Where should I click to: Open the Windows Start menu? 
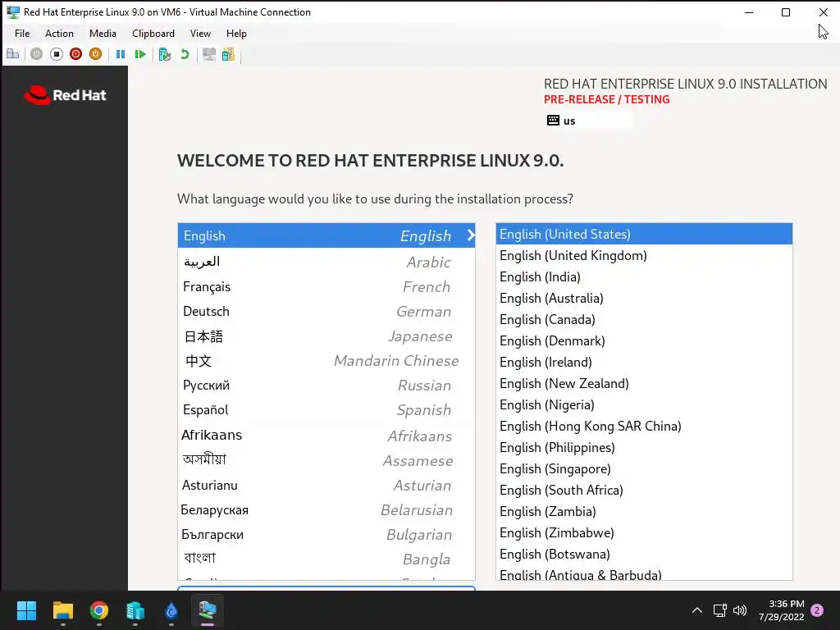(26, 610)
